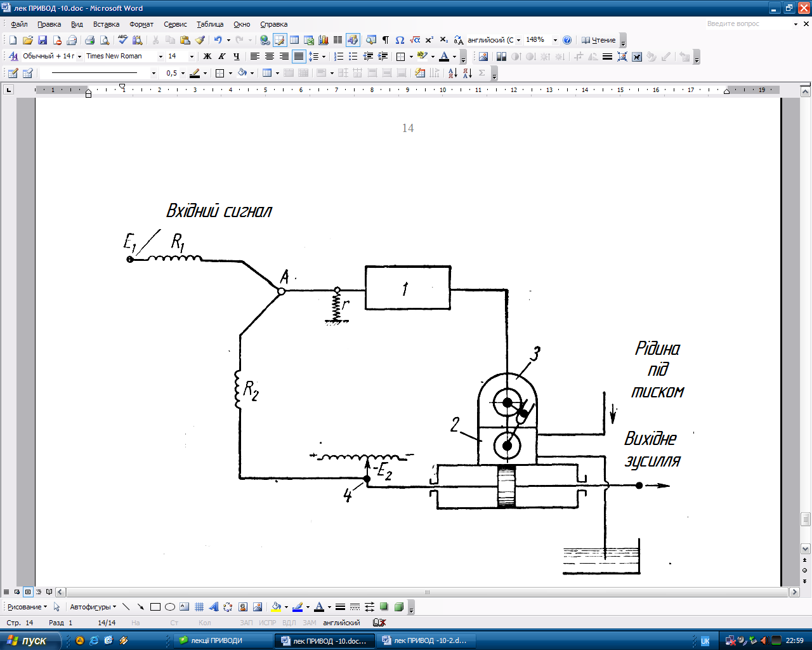This screenshot has height=650, width=812.
Task: Click the Чтение reading mode button
Action: [599, 40]
